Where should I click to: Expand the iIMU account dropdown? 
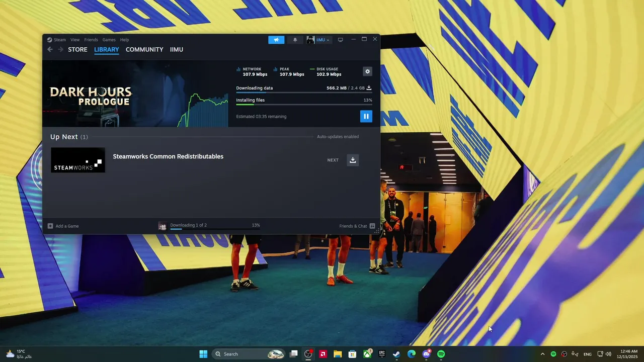(x=318, y=40)
